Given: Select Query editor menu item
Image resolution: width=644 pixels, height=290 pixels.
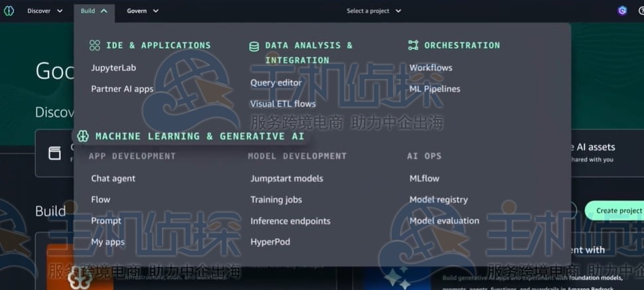Looking at the screenshot, I should tap(276, 83).
